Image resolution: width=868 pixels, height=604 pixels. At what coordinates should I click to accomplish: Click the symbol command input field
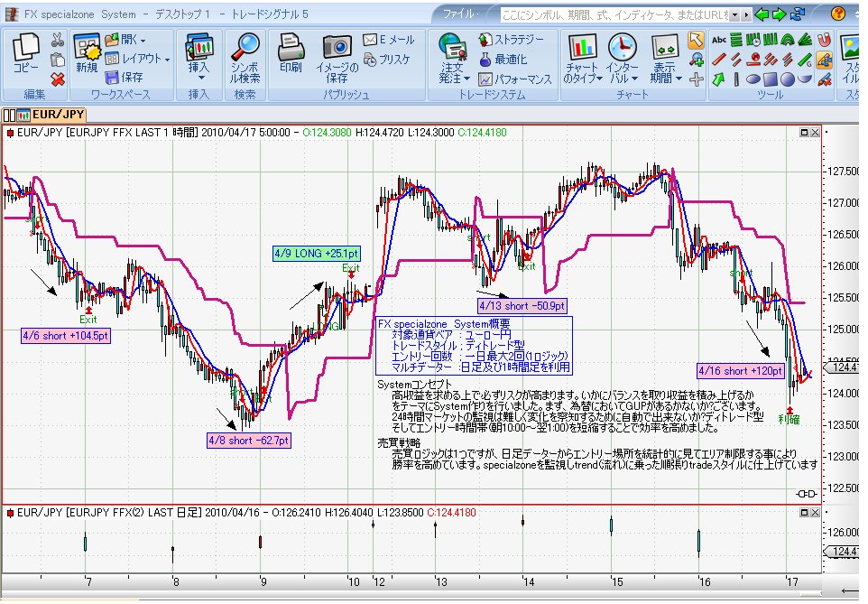pyautogui.click(x=614, y=15)
